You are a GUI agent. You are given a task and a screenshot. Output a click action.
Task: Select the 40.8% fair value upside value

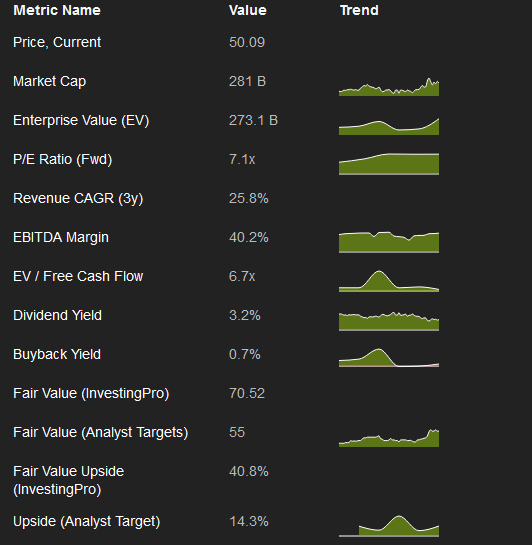248,472
